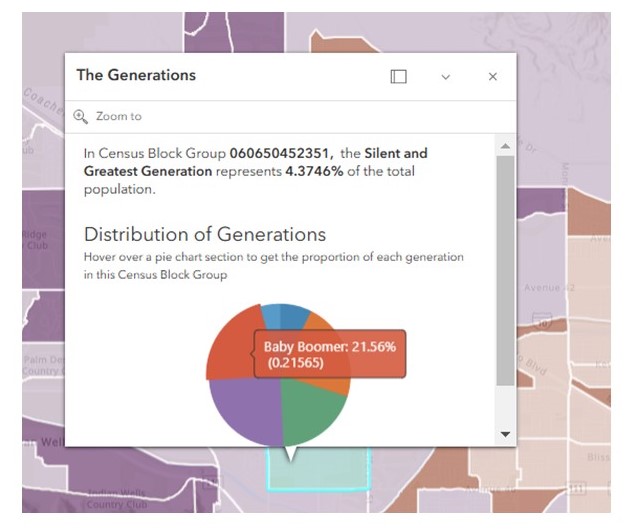Click the popup scrollbar down arrow

pyautogui.click(x=504, y=434)
